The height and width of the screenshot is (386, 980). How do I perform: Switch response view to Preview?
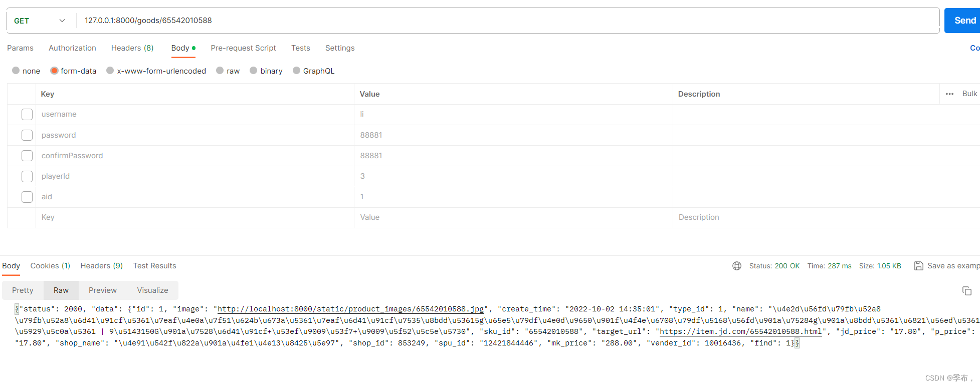103,290
